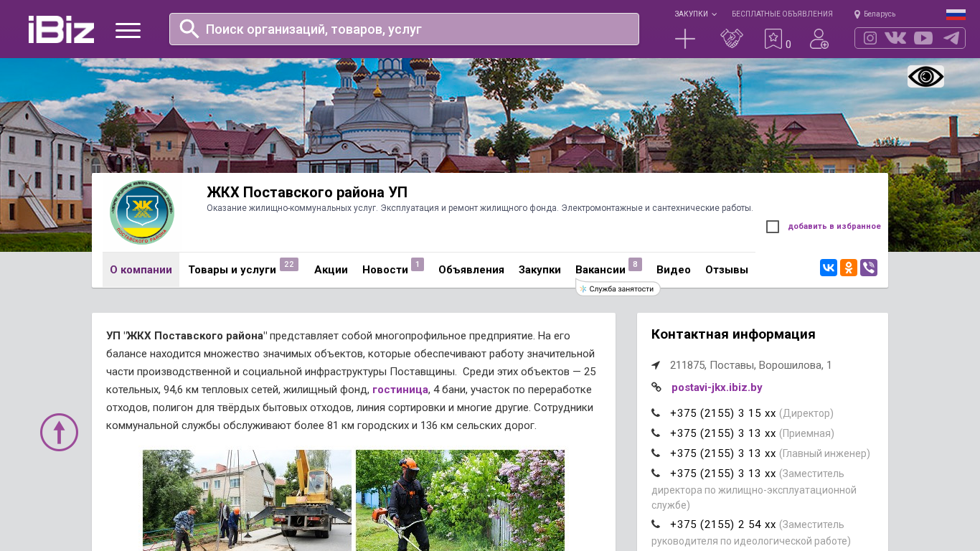Viewport: 980px width, 551px height.
Task: Click the search input field
Action: pyautogui.click(x=404, y=29)
